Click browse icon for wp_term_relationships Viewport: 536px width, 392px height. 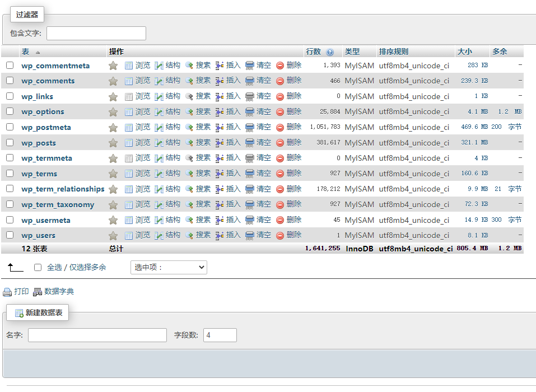pyautogui.click(x=128, y=189)
